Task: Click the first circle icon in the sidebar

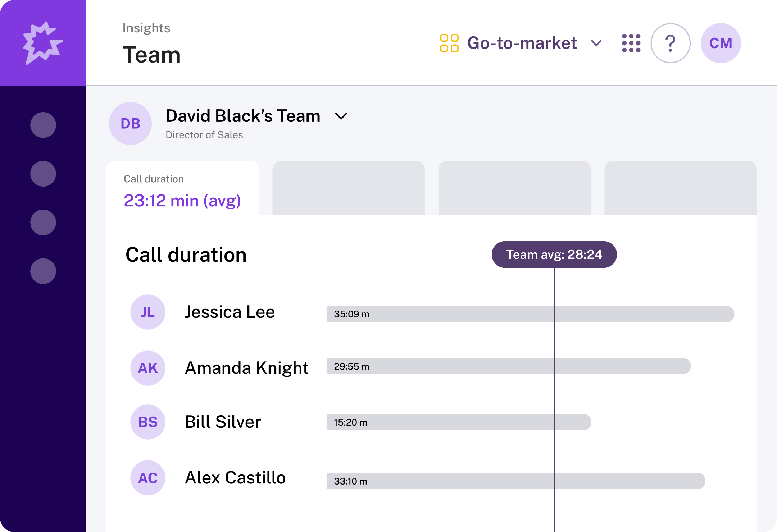Action: (43, 125)
